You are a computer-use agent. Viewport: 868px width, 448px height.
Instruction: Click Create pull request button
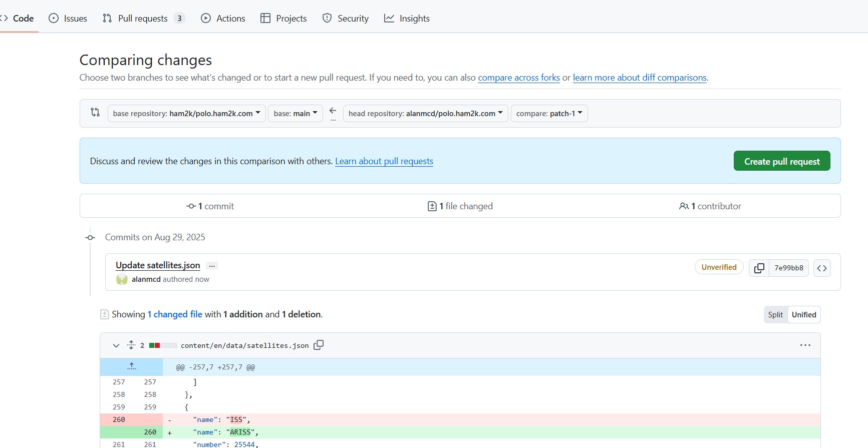(781, 161)
